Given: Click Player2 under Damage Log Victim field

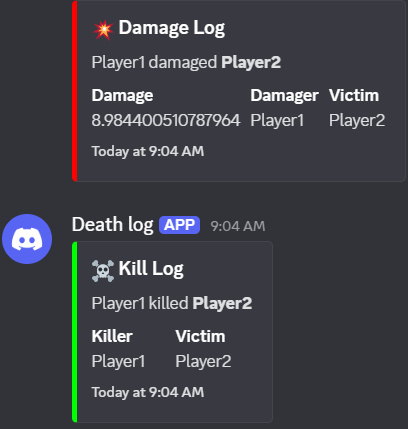Looking at the screenshot, I should (x=357, y=120).
